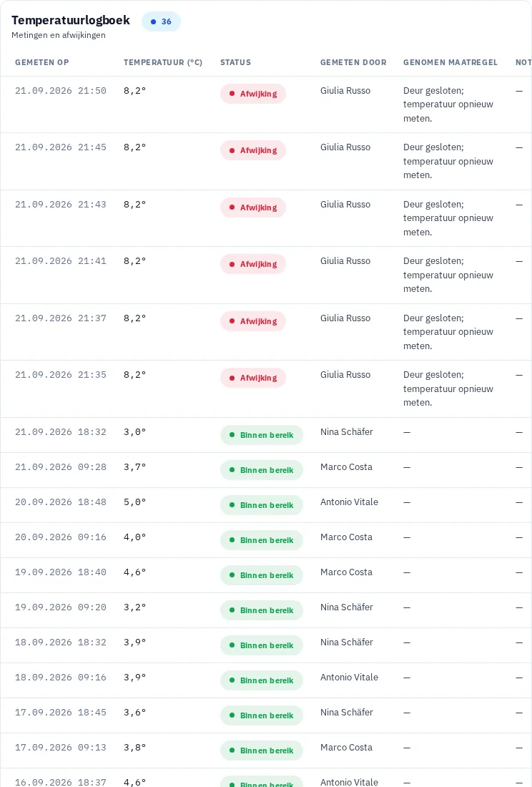
Task: Select the 'Gemeten door' column header
Action: pyautogui.click(x=353, y=62)
